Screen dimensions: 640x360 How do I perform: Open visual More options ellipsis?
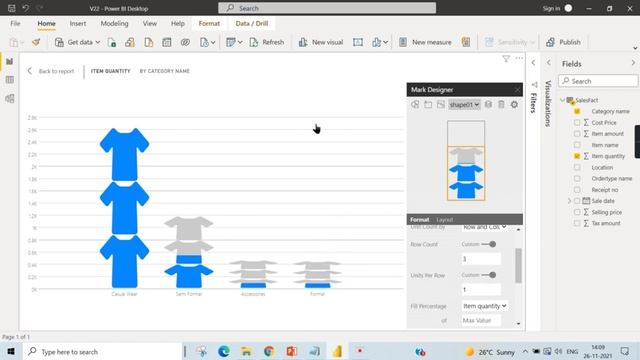click(x=519, y=58)
